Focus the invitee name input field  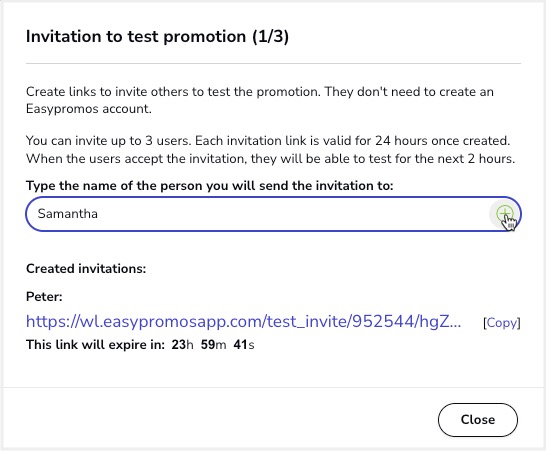273,214
